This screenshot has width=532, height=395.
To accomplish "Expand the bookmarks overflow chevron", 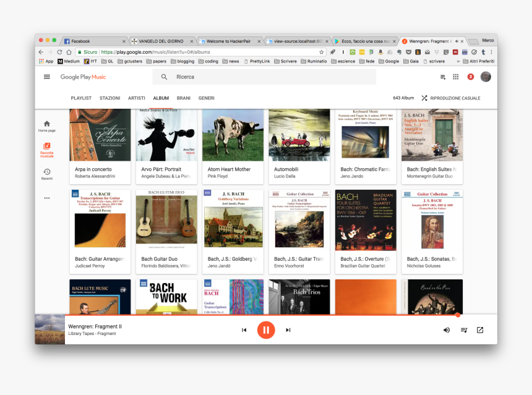I will tap(458, 61).
